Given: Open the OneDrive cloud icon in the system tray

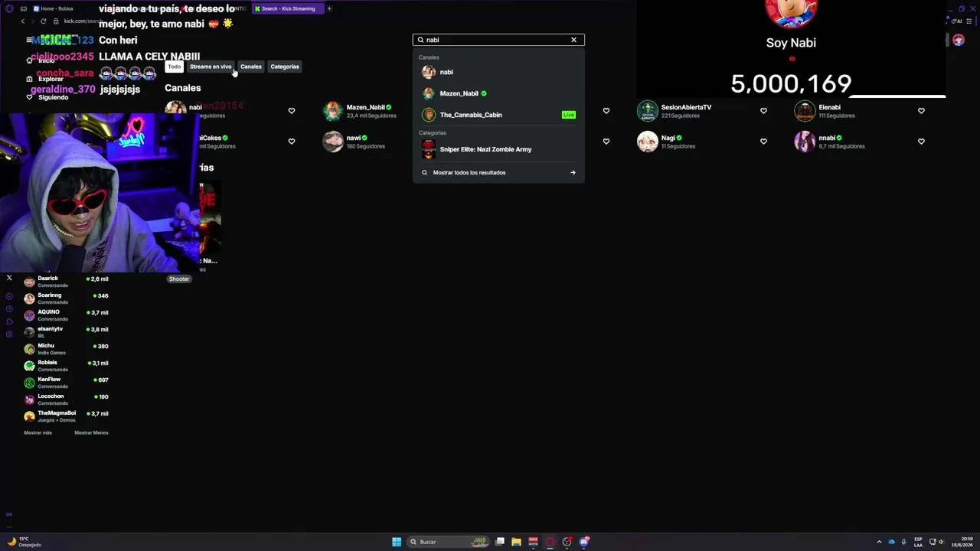Looking at the screenshot, I should [891, 542].
